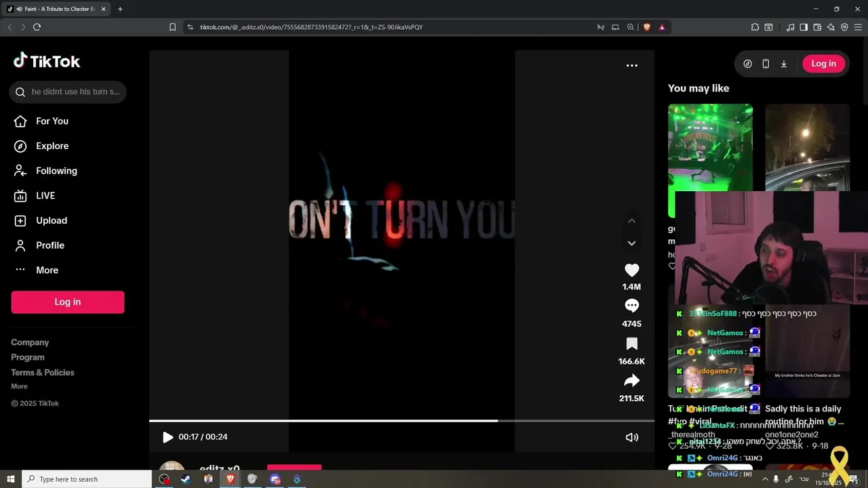The width and height of the screenshot is (868, 488).
Task: Open the Explore page
Action: pyautogui.click(x=41, y=146)
